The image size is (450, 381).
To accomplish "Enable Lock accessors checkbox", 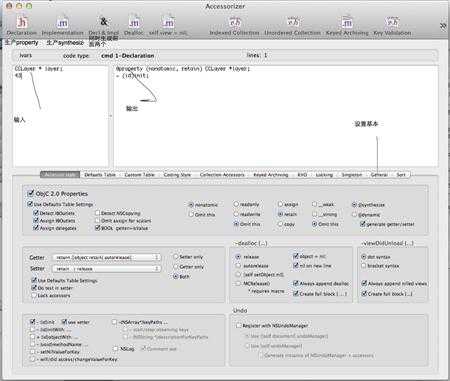I will click(34, 295).
